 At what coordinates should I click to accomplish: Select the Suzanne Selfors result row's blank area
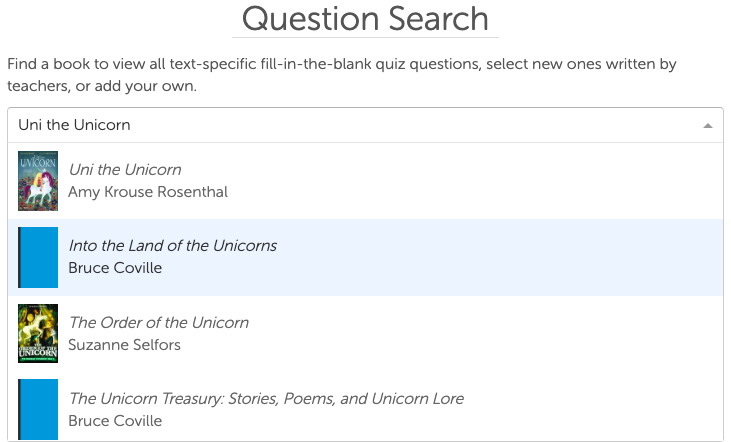click(550, 333)
